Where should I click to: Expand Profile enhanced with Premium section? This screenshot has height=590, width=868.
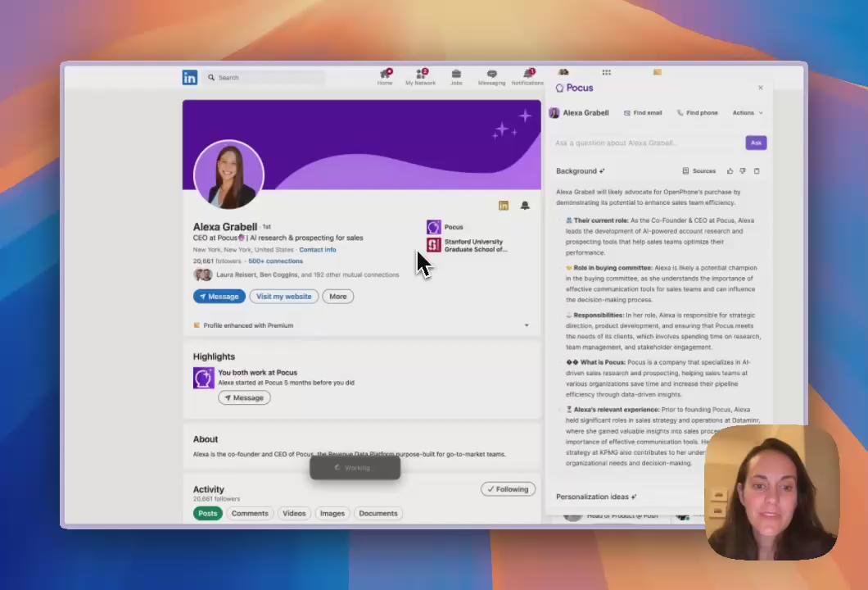[527, 325]
